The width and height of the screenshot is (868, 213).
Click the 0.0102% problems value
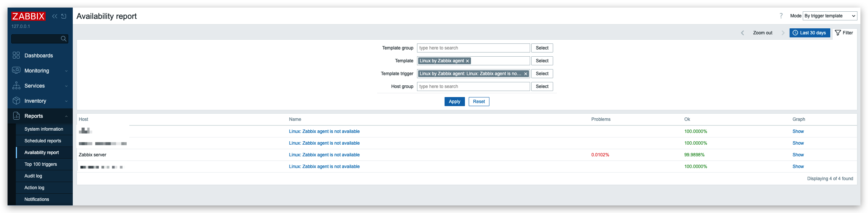600,155
